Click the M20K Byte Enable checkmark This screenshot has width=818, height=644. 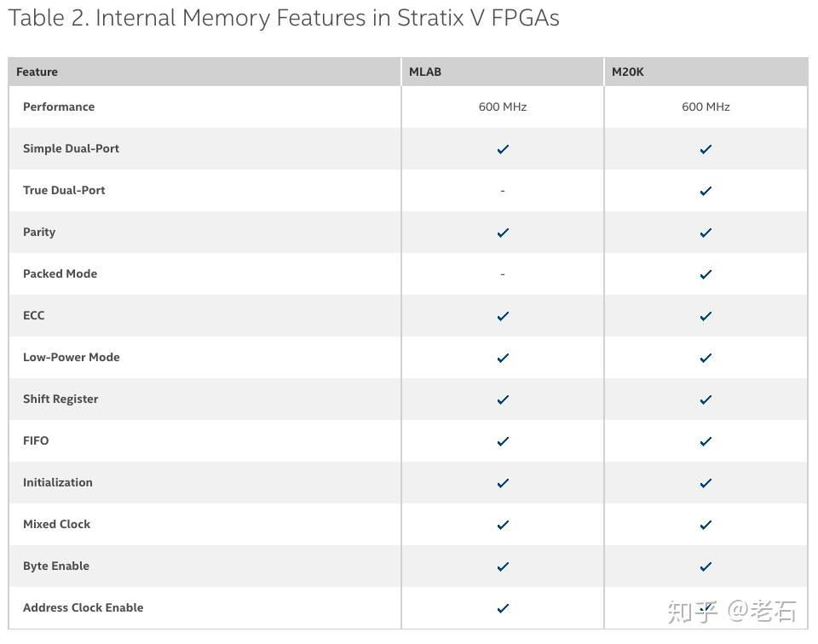(706, 566)
